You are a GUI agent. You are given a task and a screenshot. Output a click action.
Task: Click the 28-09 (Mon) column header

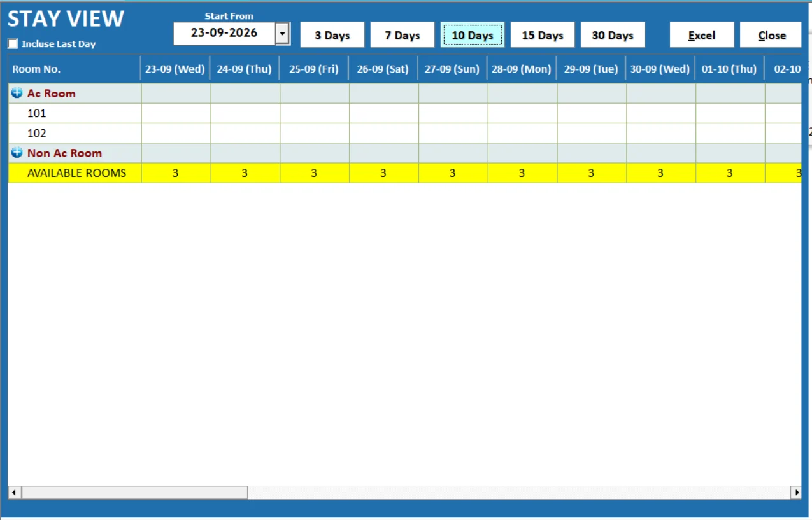[522, 69]
